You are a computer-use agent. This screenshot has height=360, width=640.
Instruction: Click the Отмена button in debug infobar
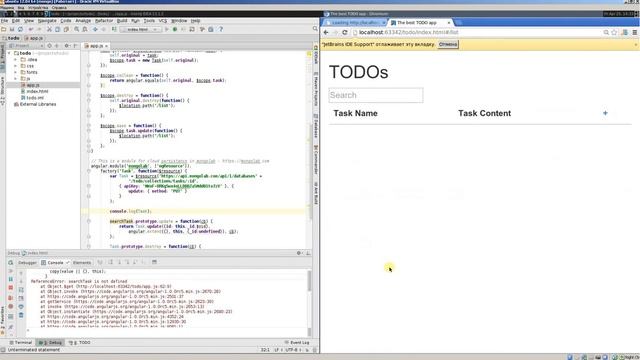coord(448,44)
